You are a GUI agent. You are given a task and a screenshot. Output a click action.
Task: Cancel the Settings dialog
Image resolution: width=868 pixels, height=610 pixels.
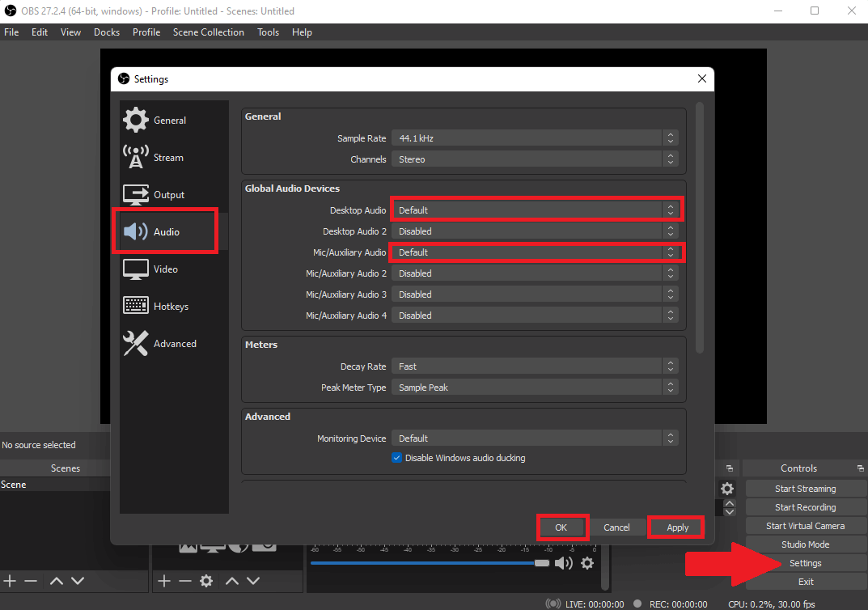coord(616,527)
